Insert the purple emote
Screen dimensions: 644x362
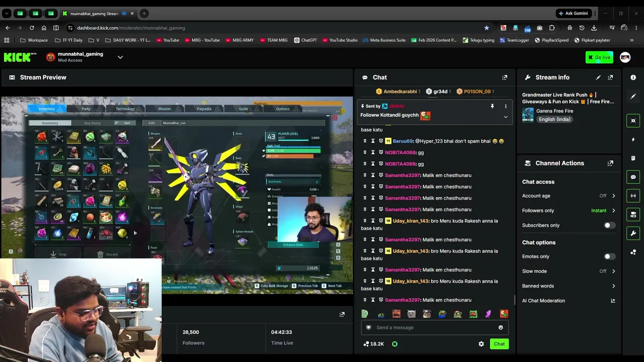(488, 314)
